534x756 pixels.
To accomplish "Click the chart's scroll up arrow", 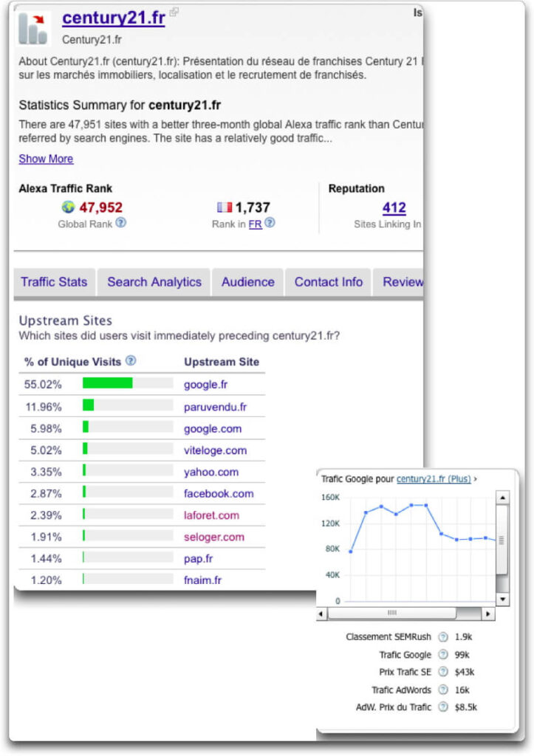I will (503, 498).
